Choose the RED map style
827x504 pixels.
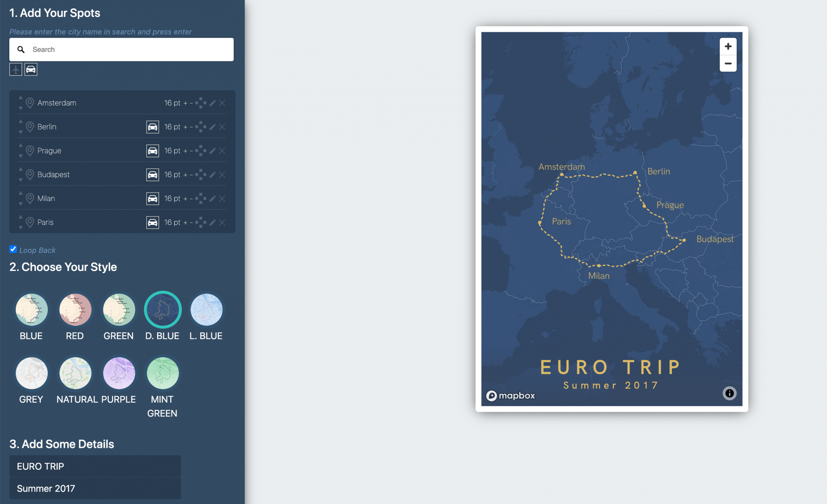pyautogui.click(x=75, y=310)
